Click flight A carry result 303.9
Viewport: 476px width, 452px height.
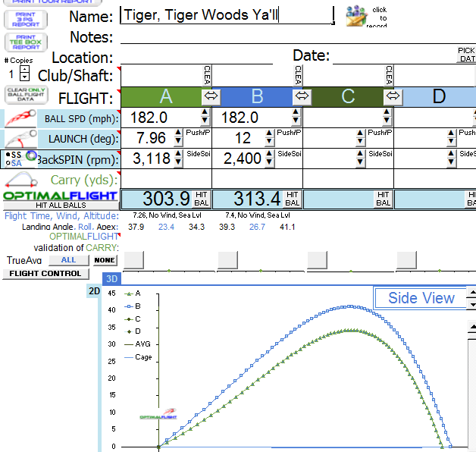[166, 199]
